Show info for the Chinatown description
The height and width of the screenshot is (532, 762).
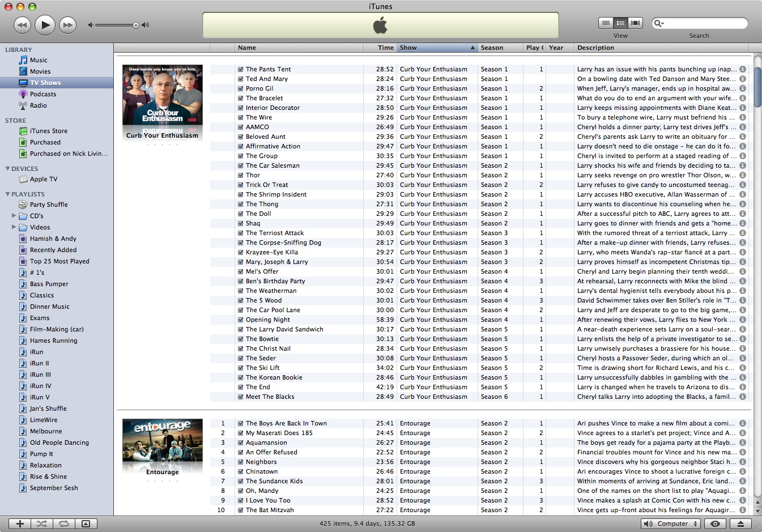point(743,471)
